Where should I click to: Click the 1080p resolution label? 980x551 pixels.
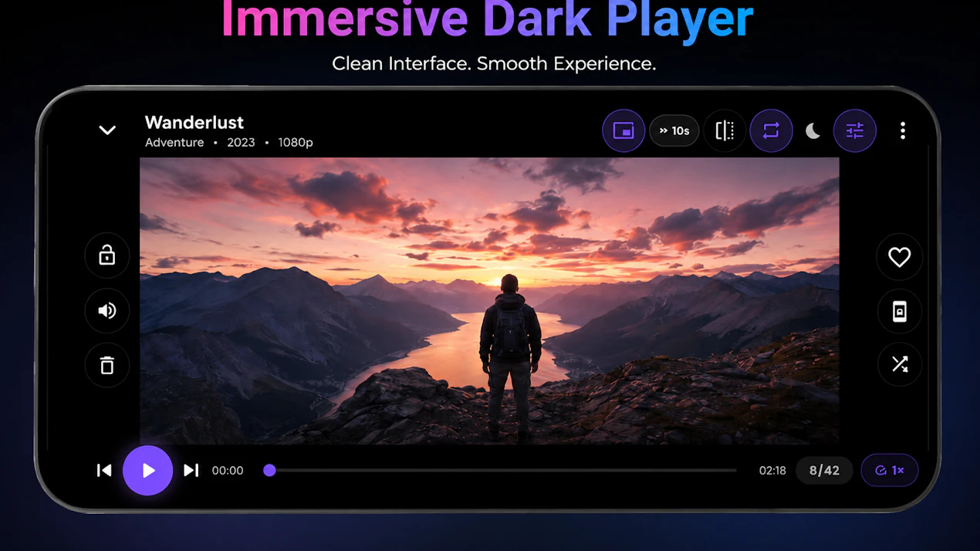pos(296,143)
